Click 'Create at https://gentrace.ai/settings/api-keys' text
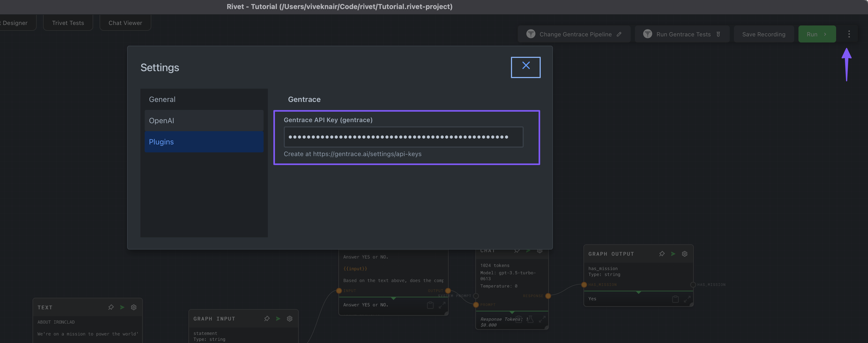 pyautogui.click(x=353, y=154)
